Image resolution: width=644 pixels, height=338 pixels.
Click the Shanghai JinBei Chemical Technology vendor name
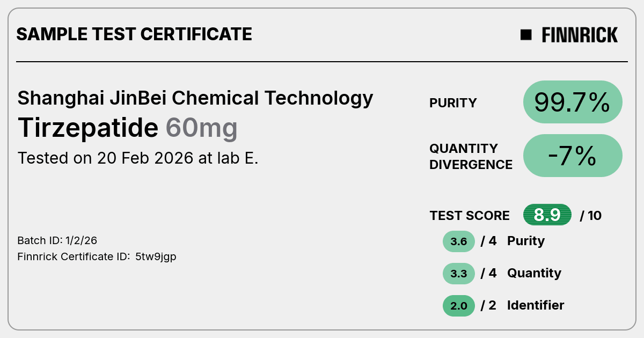pyautogui.click(x=195, y=98)
